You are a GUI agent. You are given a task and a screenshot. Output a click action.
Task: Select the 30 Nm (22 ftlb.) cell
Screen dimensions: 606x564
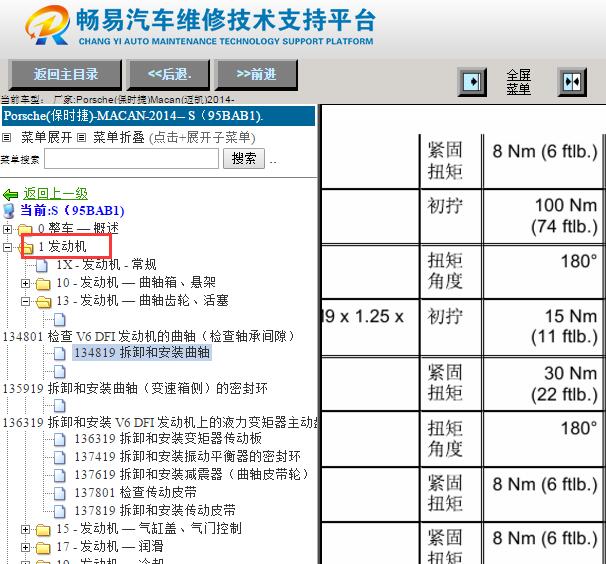coord(543,384)
